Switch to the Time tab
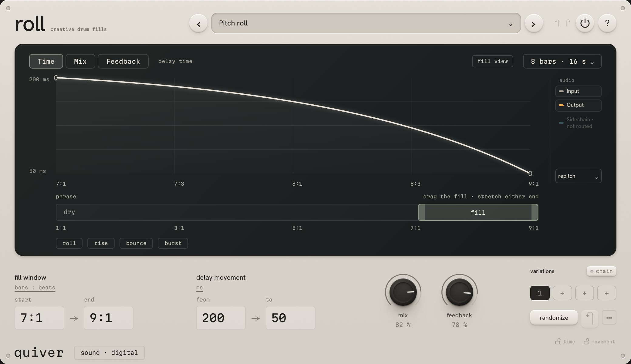Screen dimensions: 631x364 (x=46, y=61)
